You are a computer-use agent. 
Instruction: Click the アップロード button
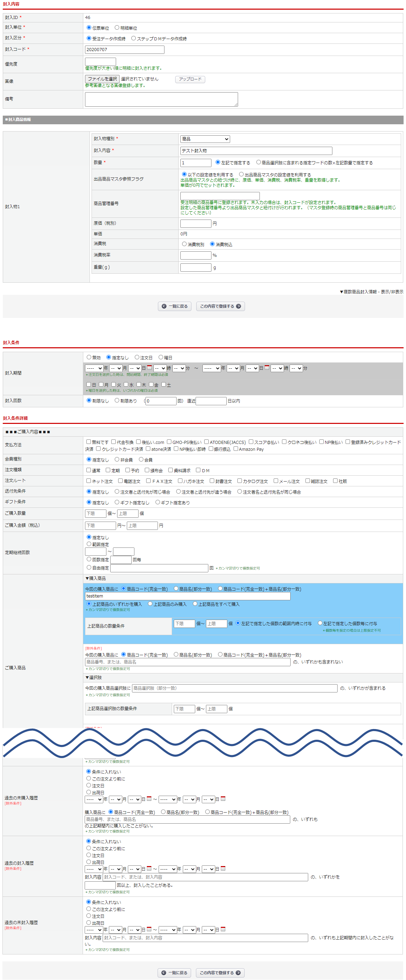pyautogui.click(x=190, y=79)
